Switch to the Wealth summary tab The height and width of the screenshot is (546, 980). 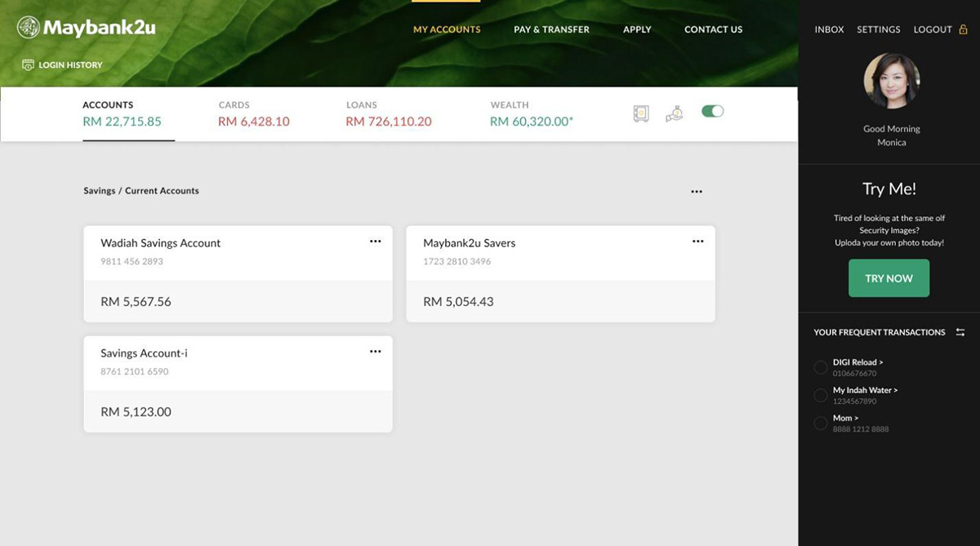(532, 114)
